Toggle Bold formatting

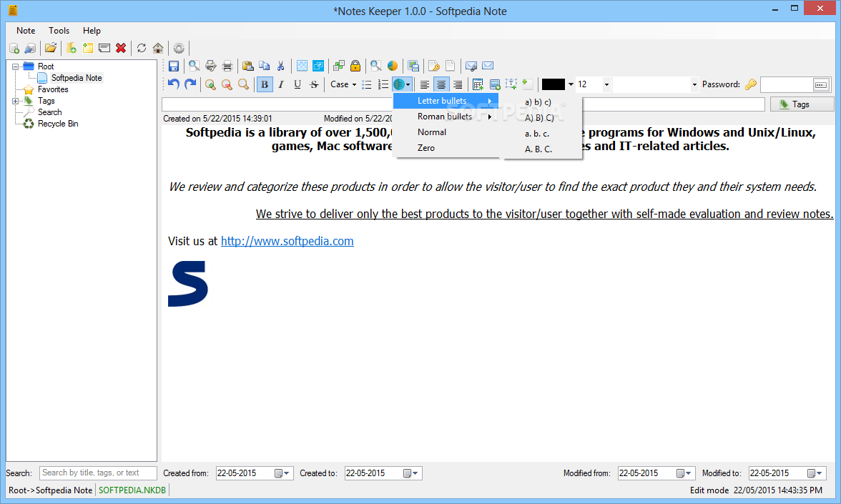265,84
